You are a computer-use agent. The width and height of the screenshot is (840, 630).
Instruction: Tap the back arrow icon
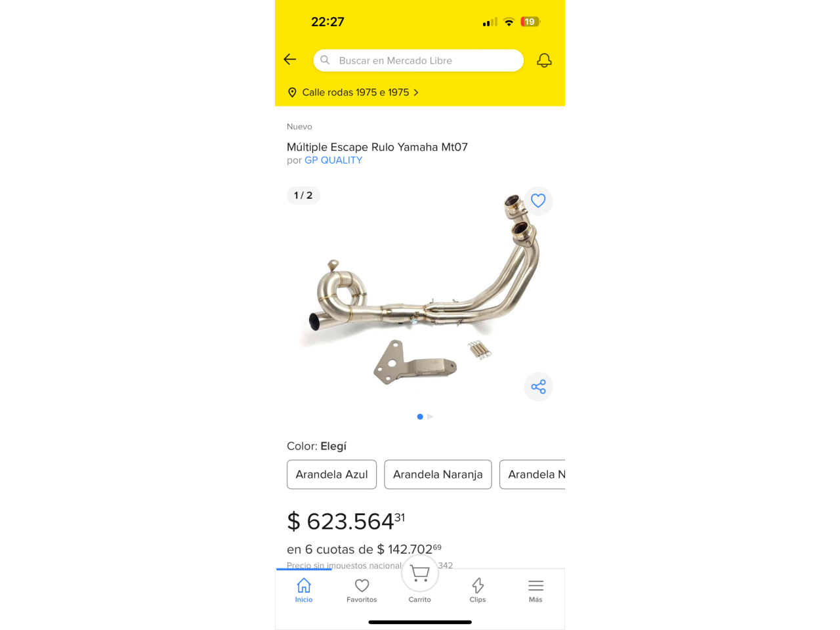[290, 60]
